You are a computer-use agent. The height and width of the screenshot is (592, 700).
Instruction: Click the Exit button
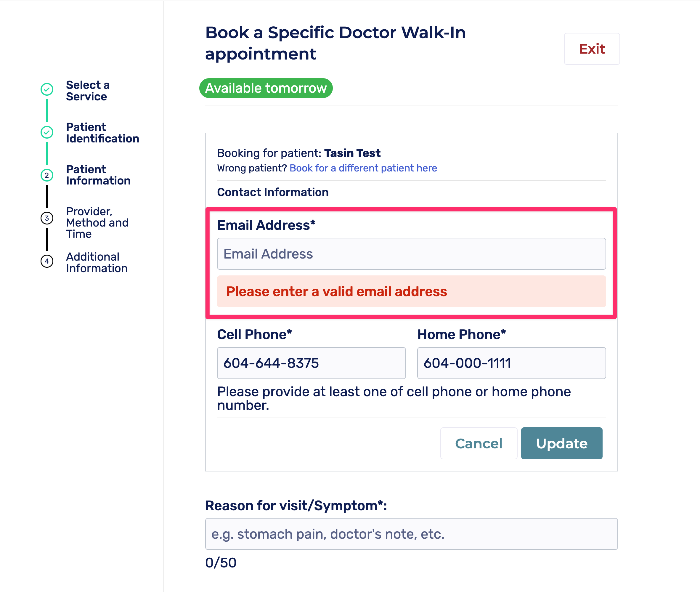point(592,49)
